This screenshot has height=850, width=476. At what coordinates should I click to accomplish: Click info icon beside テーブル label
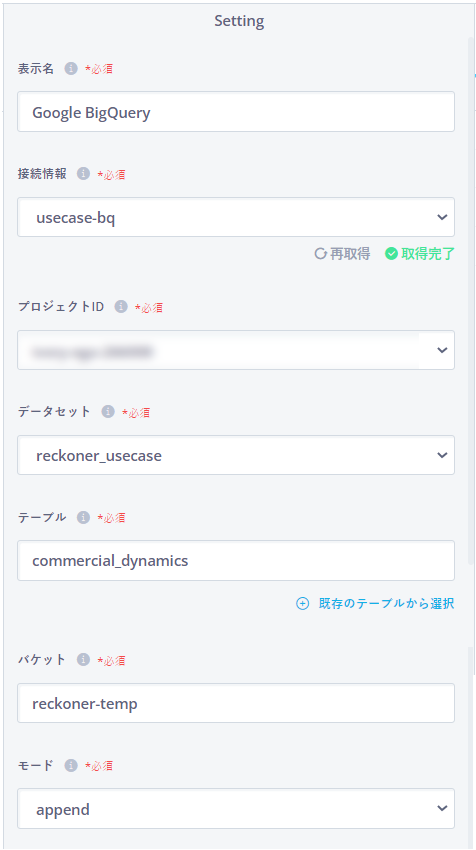coord(83,518)
